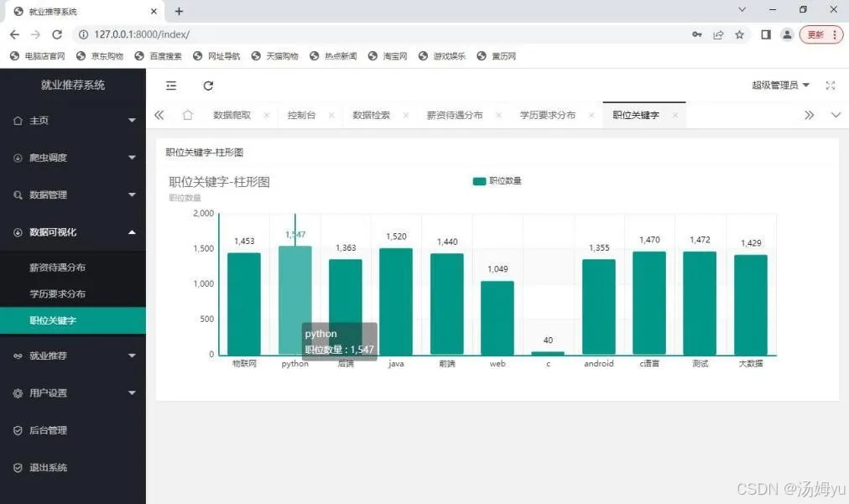The height and width of the screenshot is (504, 849).
Task: Click the 就业推荐系统 sidebar title
Action: (x=72, y=85)
